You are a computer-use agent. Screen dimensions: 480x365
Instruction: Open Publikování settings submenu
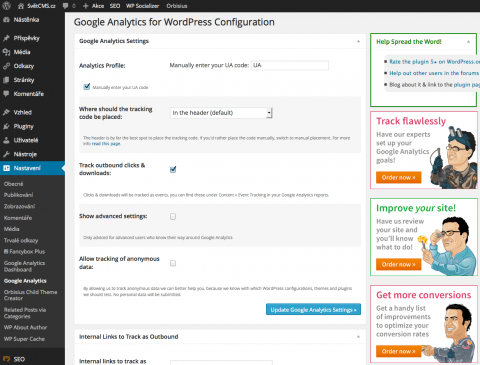pyautogui.click(x=19, y=195)
